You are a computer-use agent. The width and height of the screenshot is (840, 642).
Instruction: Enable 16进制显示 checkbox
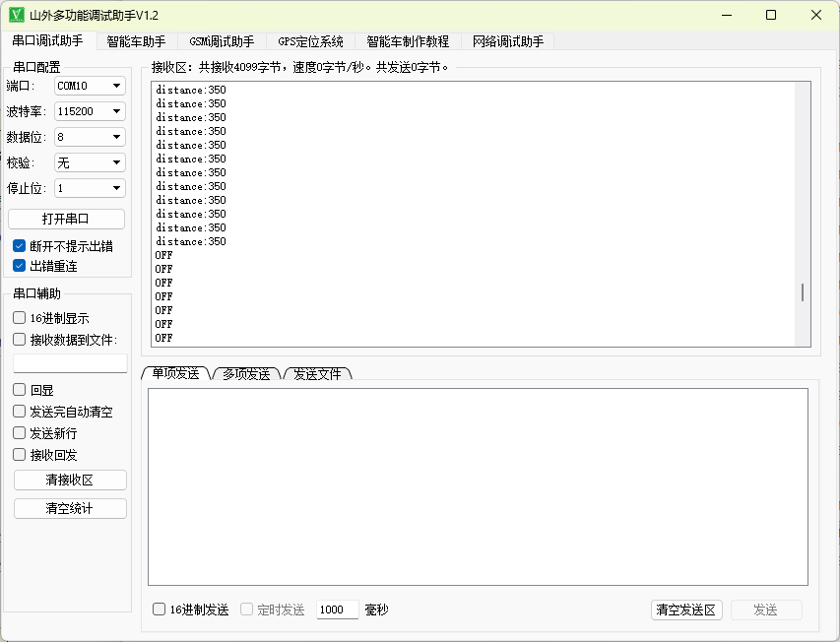[x=20, y=318]
